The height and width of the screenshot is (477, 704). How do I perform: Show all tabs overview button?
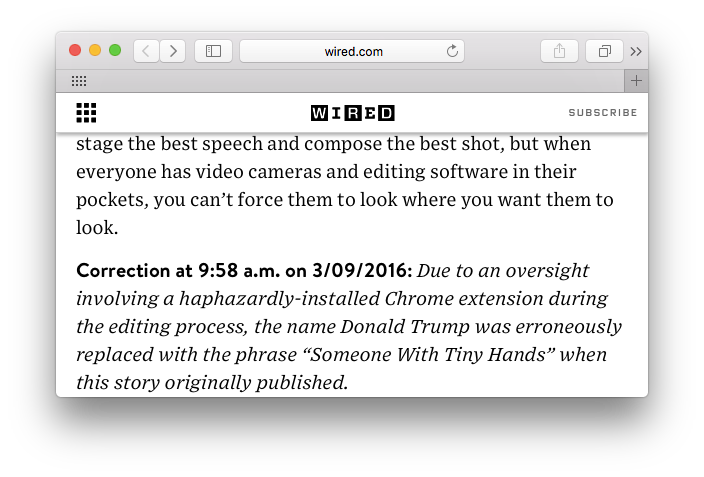pyautogui.click(x=604, y=51)
